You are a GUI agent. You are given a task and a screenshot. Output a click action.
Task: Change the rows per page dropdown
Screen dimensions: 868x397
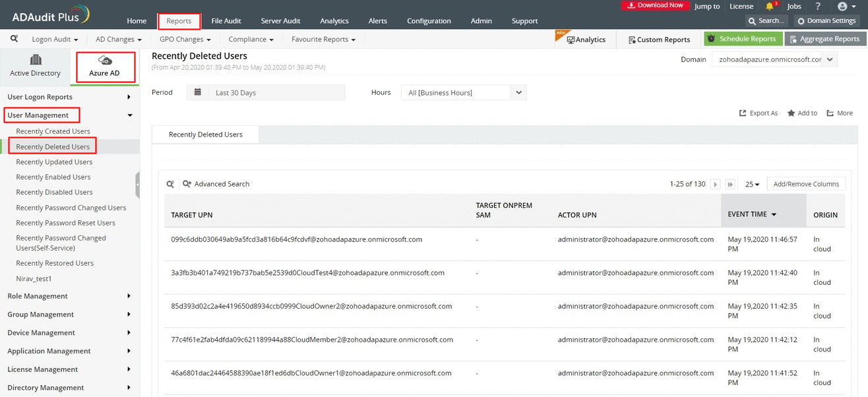pyautogui.click(x=753, y=185)
